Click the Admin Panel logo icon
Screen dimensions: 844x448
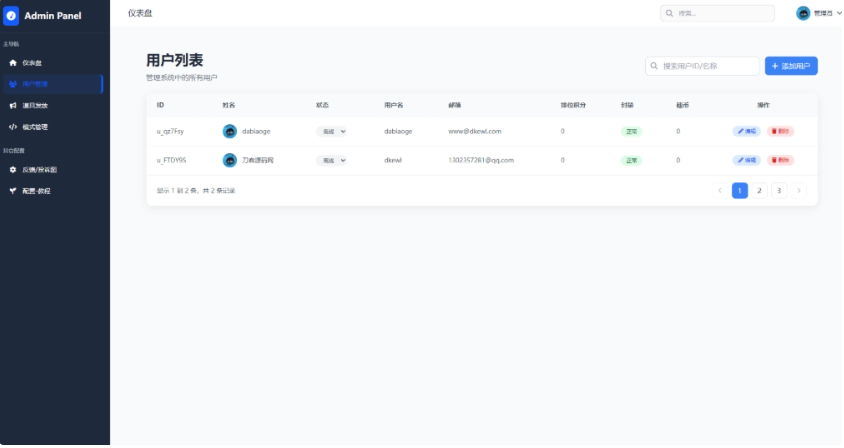tap(12, 15)
